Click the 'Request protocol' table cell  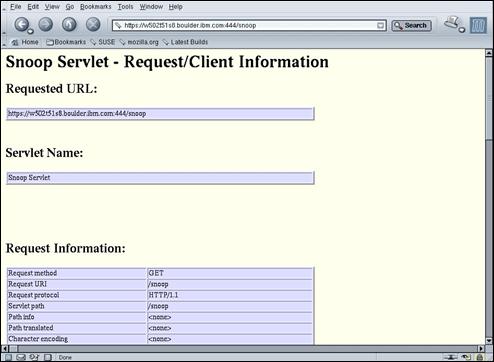pyautogui.click(x=77, y=295)
